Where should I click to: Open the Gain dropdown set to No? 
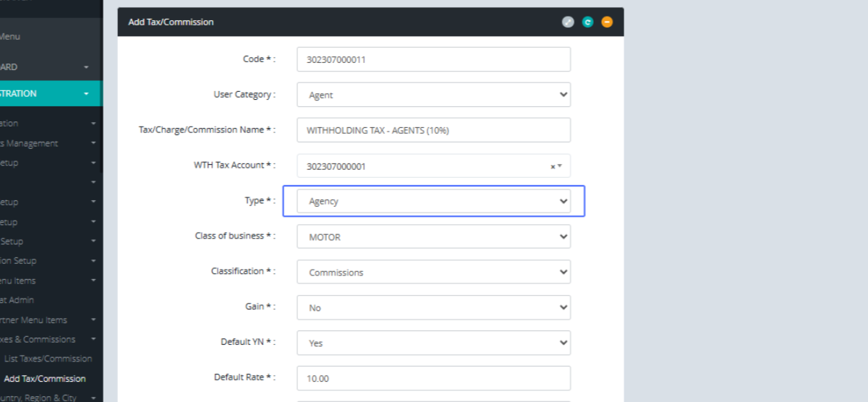pyautogui.click(x=433, y=307)
